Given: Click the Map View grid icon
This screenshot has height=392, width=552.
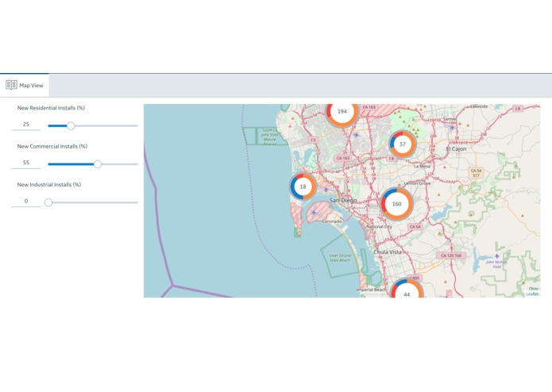Looking at the screenshot, I should coord(11,85).
